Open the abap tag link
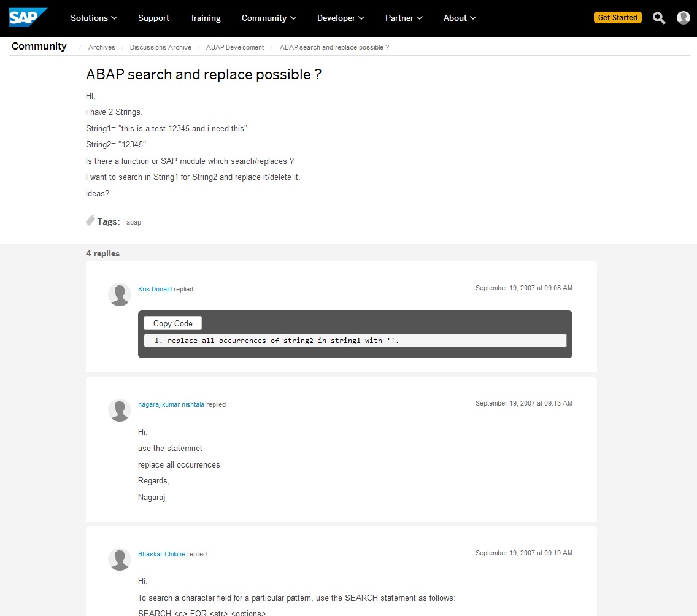697x616 pixels. click(133, 222)
